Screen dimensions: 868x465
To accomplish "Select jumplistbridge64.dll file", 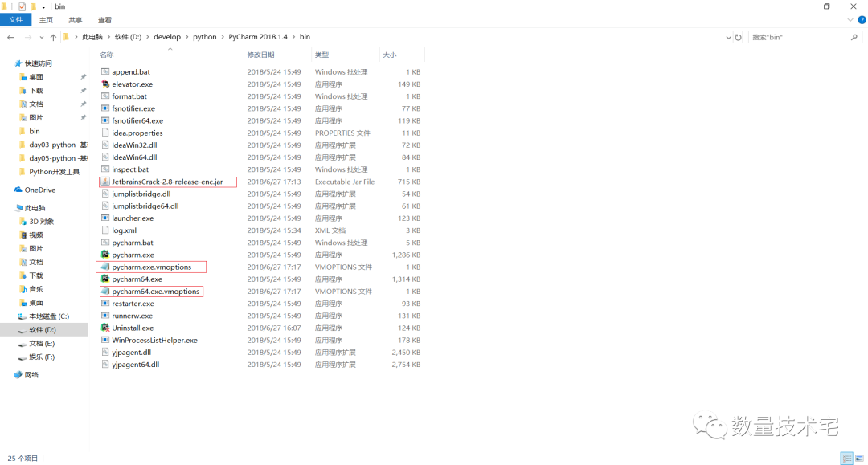I will click(145, 206).
